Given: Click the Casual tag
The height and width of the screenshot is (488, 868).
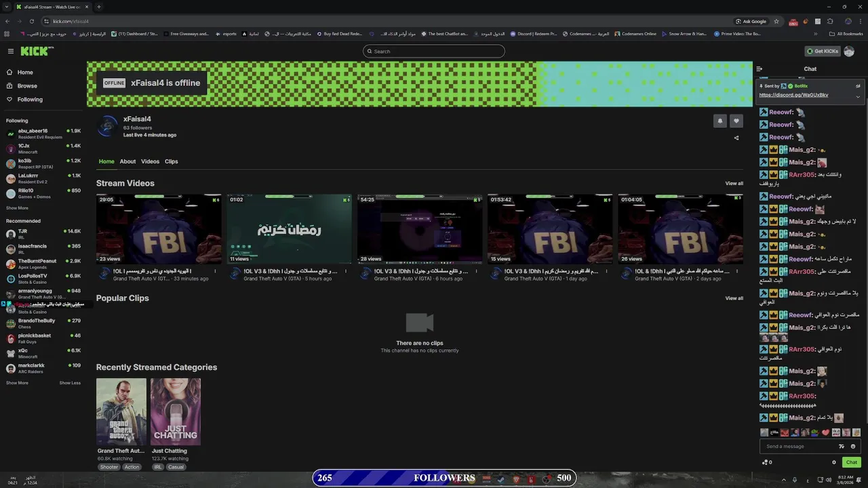Looking at the screenshot, I should 176,467.
